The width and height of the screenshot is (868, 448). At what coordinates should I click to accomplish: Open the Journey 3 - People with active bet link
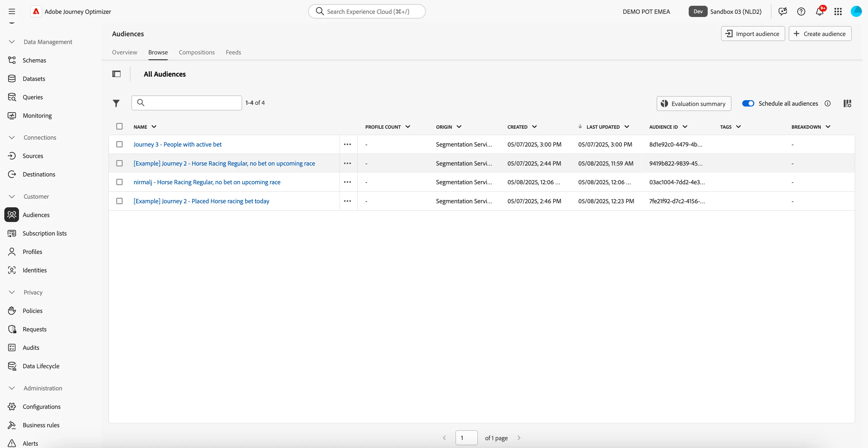click(177, 144)
